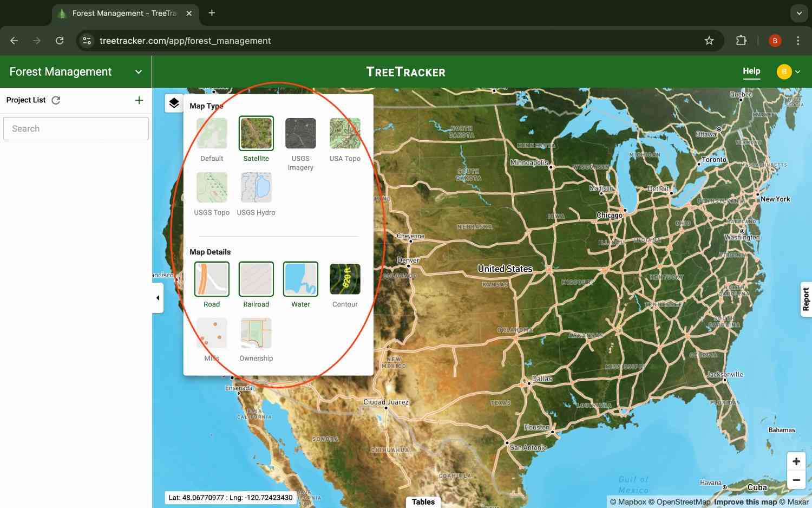Viewport: 812px width, 508px height.
Task: Toggle the Mills overlay on
Action: (x=212, y=333)
